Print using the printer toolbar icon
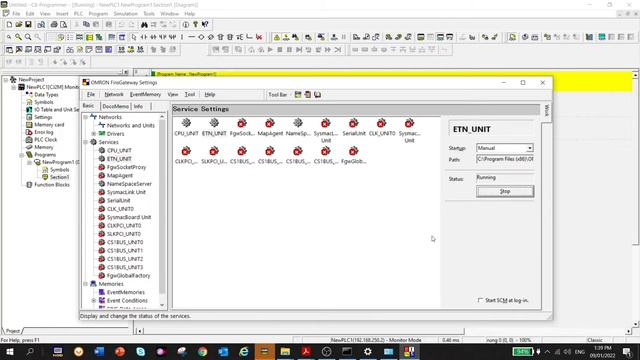 (x=54, y=24)
